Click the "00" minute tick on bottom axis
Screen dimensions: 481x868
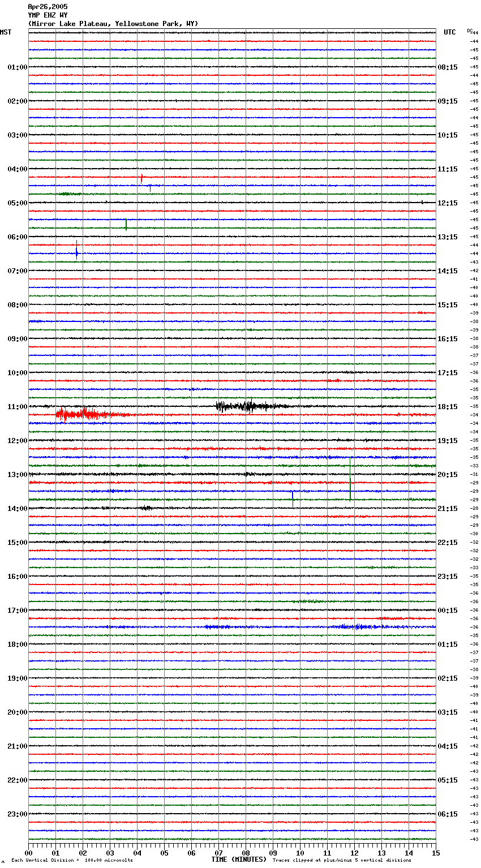(x=28, y=853)
